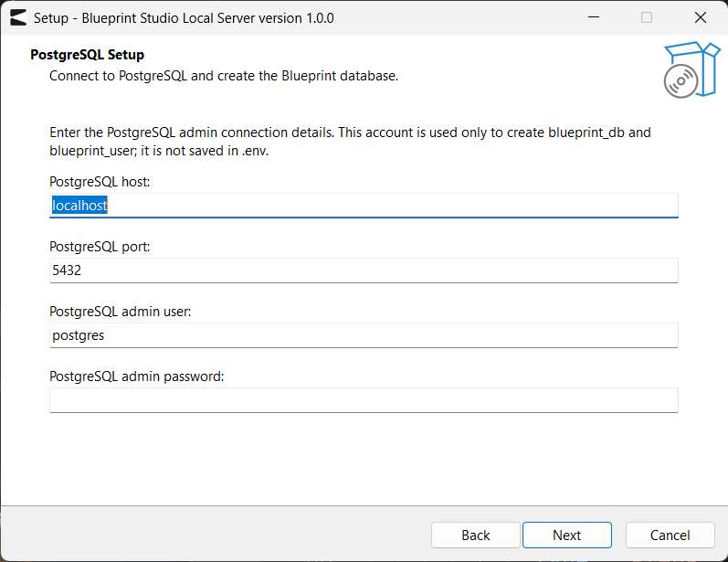Click the "PostgreSQL port:" label
Image resolution: width=728 pixels, height=562 pixels.
(100, 247)
